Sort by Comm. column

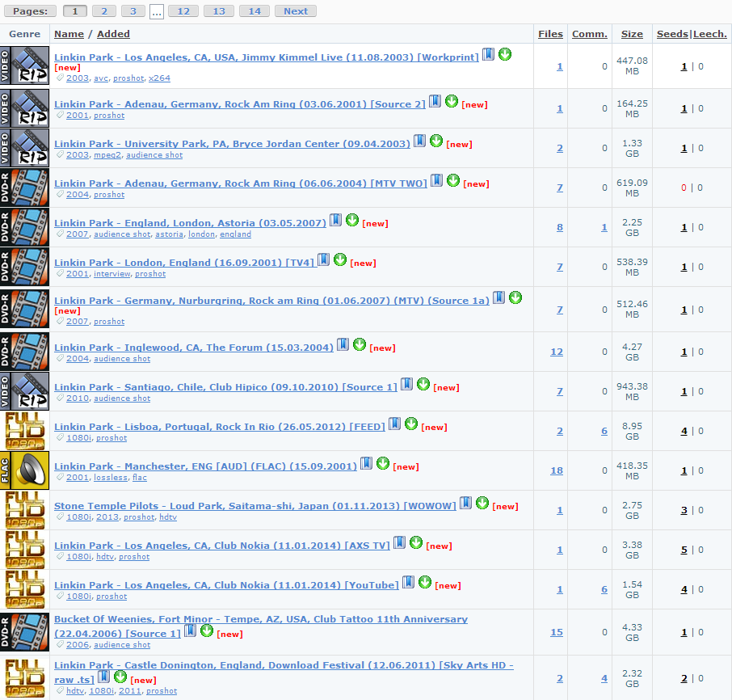point(590,34)
